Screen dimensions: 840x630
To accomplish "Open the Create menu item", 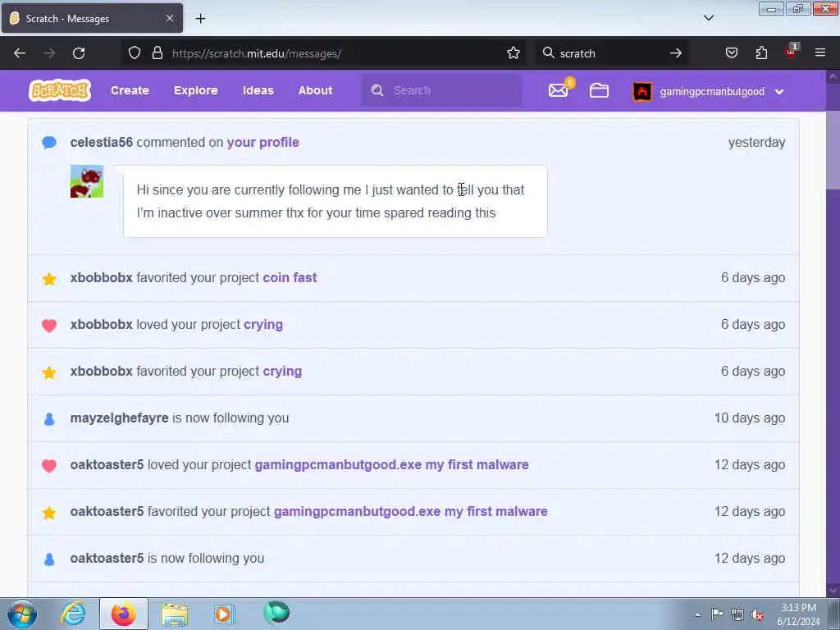I will 130,90.
